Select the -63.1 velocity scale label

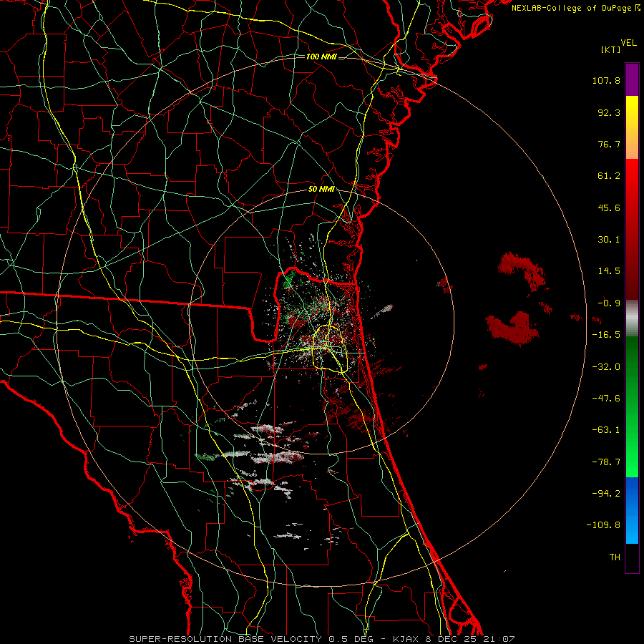pyautogui.click(x=606, y=430)
